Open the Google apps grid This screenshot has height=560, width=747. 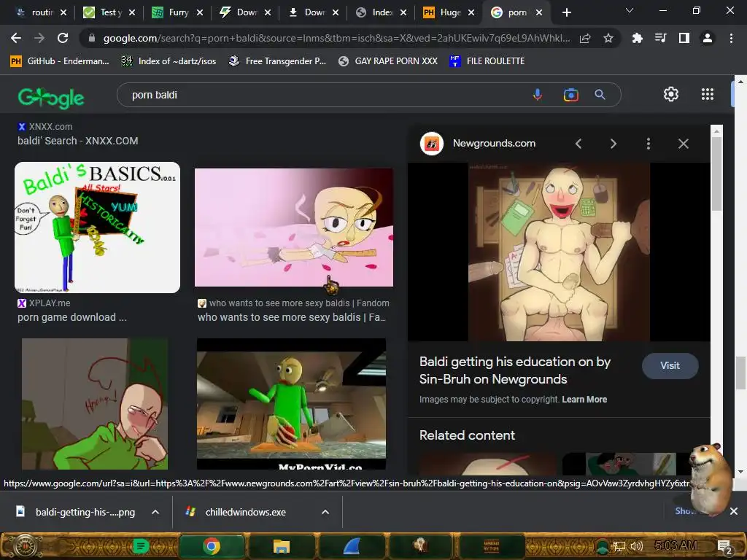708,94
